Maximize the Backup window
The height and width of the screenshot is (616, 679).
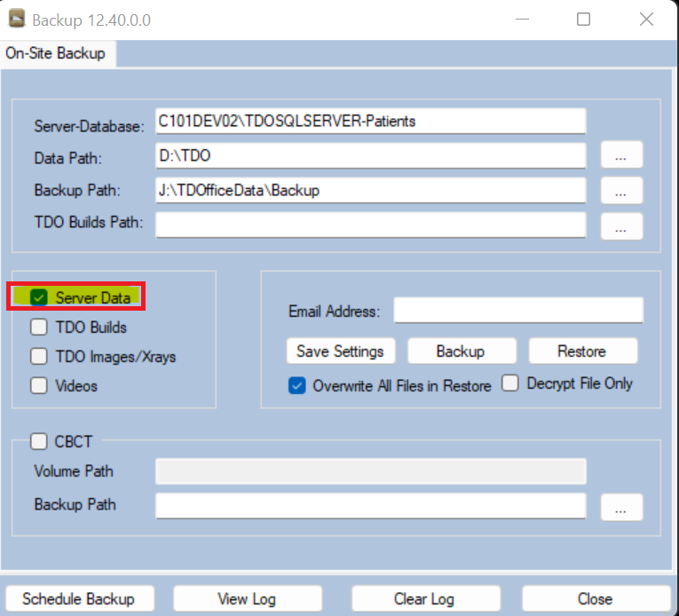tap(583, 20)
